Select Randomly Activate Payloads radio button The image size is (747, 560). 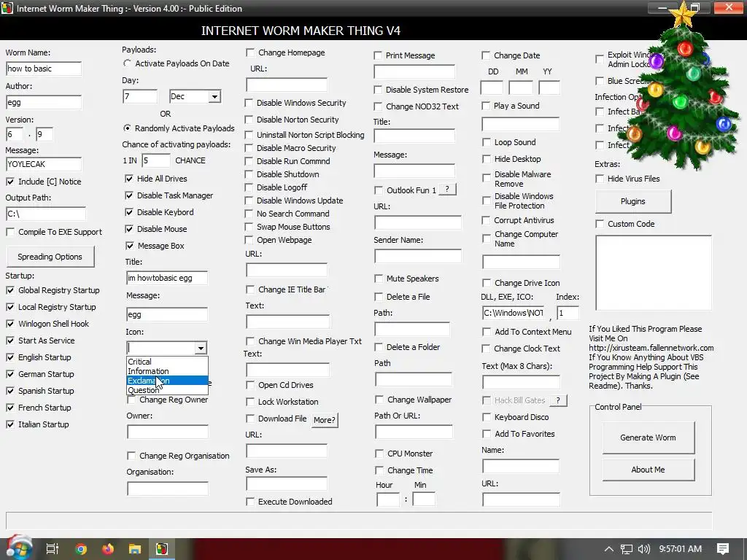[127, 128]
